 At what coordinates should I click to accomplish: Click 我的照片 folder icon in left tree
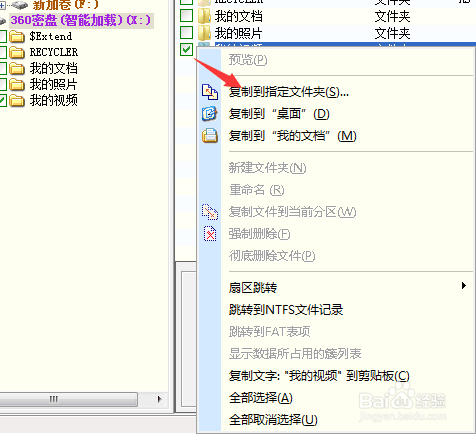[x=17, y=85]
